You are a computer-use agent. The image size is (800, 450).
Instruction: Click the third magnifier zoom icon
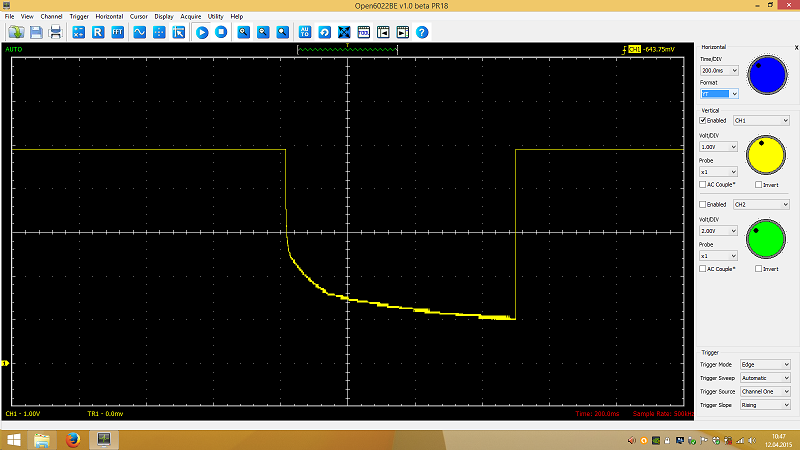[282, 32]
